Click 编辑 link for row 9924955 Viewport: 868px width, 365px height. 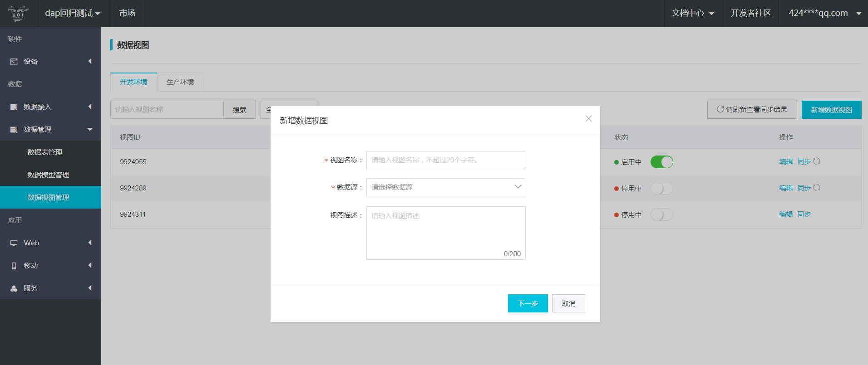786,162
